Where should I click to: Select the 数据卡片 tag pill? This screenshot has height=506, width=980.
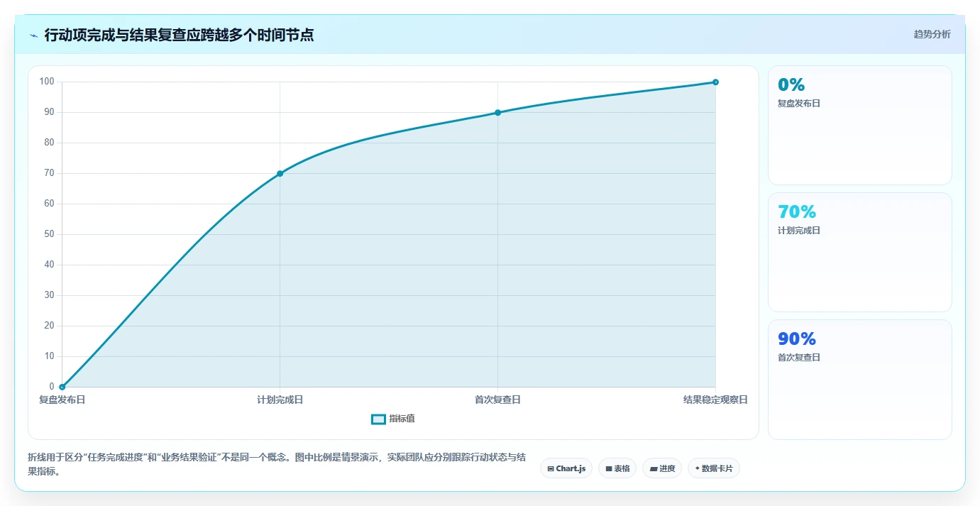click(714, 468)
